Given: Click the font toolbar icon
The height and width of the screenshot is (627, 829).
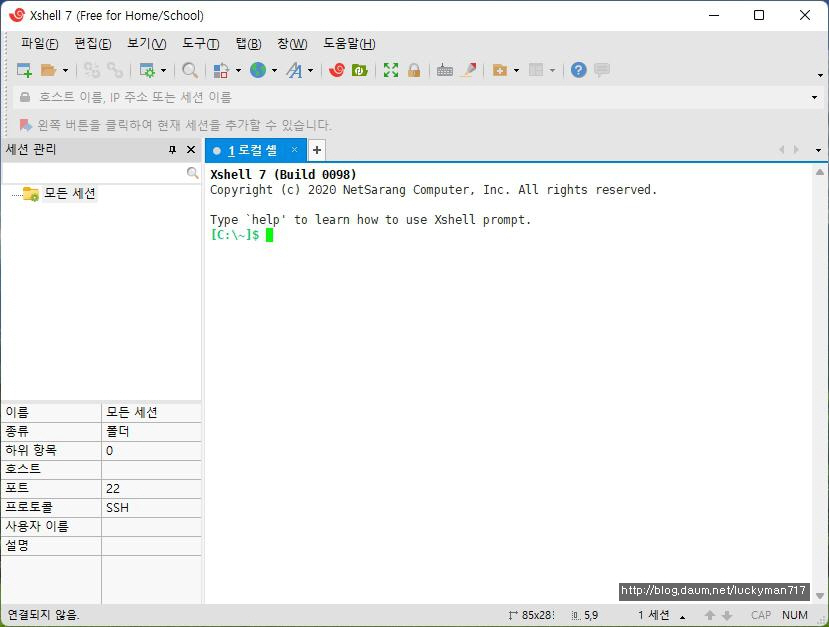Looking at the screenshot, I should (x=294, y=70).
